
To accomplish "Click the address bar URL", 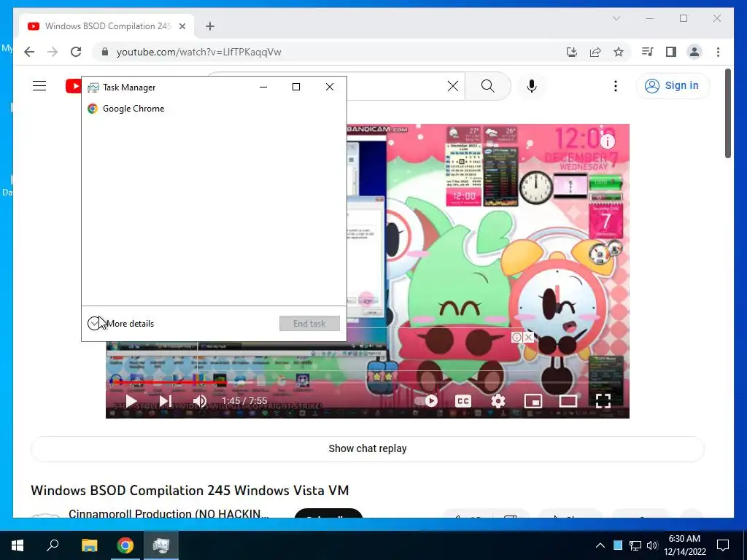I will click(x=198, y=52).
